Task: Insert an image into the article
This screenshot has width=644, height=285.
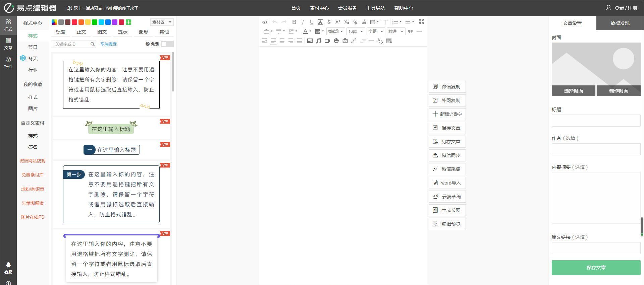Action: [310, 41]
